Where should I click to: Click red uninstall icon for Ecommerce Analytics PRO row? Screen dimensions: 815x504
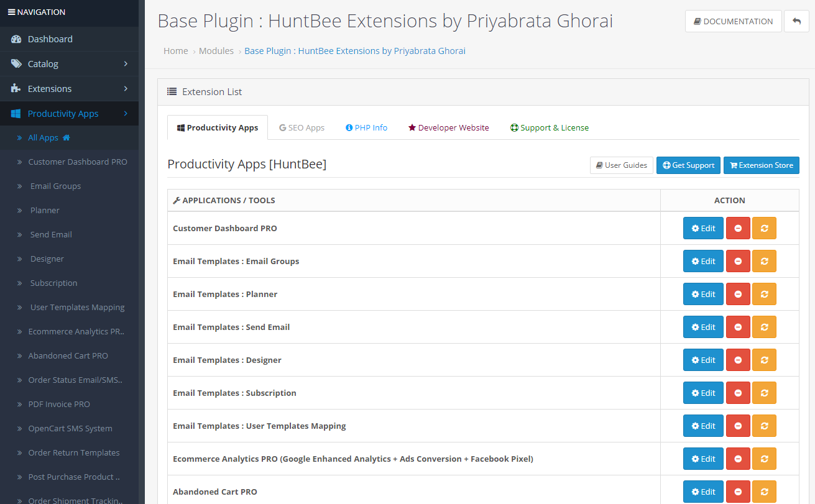[738, 459]
